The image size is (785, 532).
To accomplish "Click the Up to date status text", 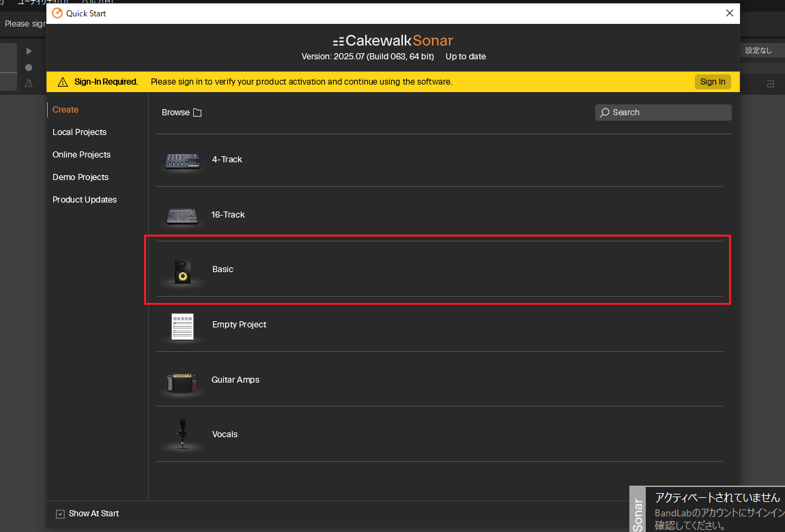I will pyautogui.click(x=466, y=57).
